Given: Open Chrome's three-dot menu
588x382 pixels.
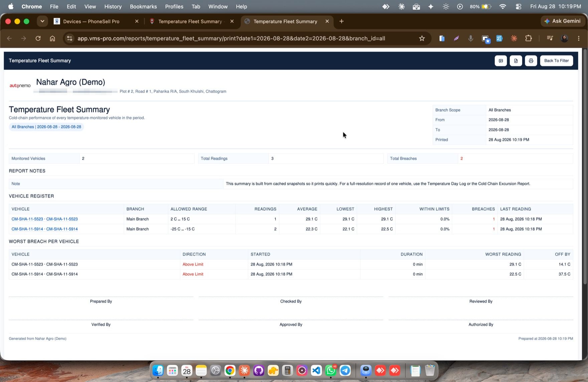Looking at the screenshot, I should click(x=579, y=38).
